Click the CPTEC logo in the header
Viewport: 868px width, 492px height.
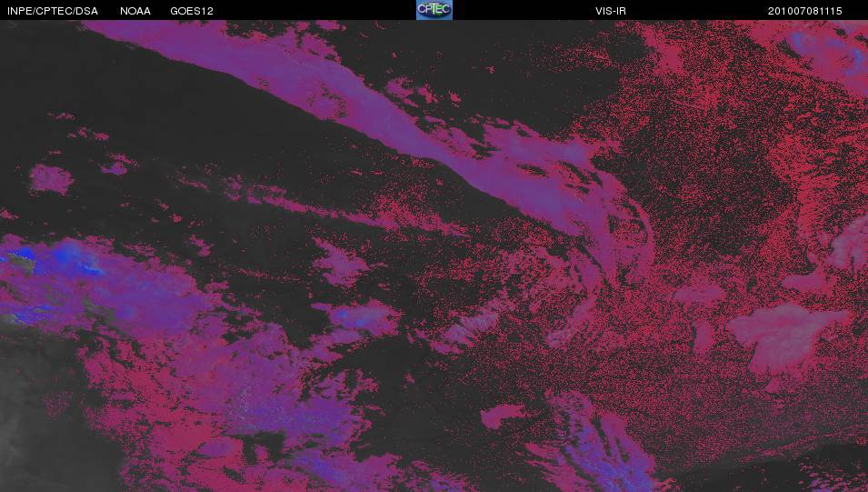[x=434, y=10]
